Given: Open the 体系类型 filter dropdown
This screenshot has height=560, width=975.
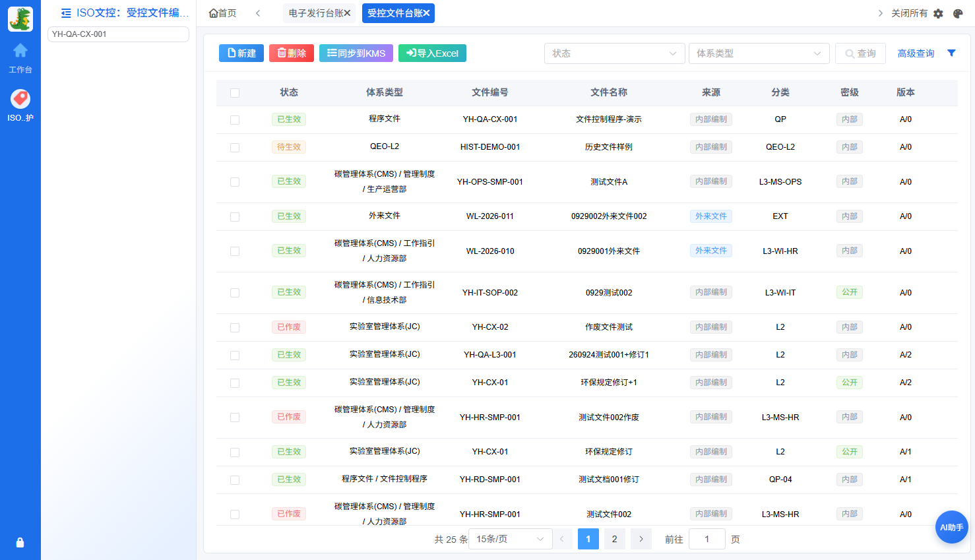Looking at the screenshot, I should coord(759,53).
